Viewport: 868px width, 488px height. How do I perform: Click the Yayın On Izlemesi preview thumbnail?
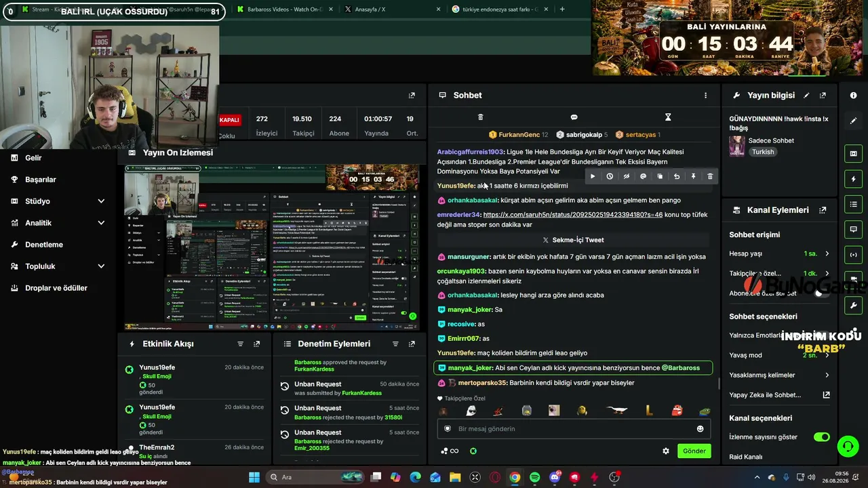(x=272, y=247)
